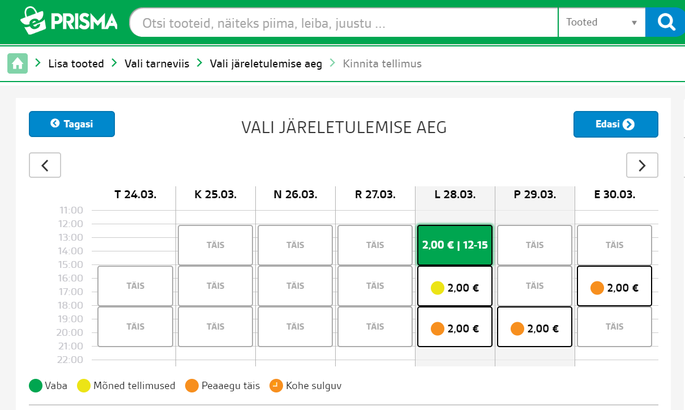Show previous week with left arrow
This screenshot has height=410, width=685.
[45, 165]
